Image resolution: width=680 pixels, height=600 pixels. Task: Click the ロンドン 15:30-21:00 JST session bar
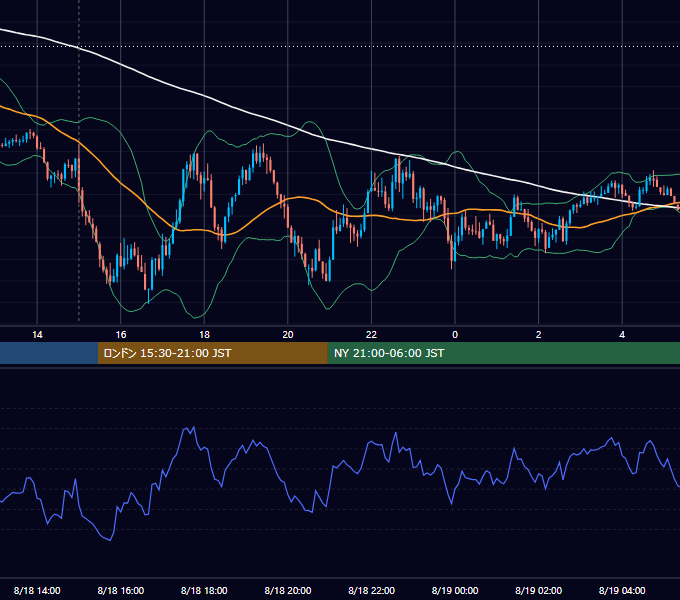(x=212, y=353)
